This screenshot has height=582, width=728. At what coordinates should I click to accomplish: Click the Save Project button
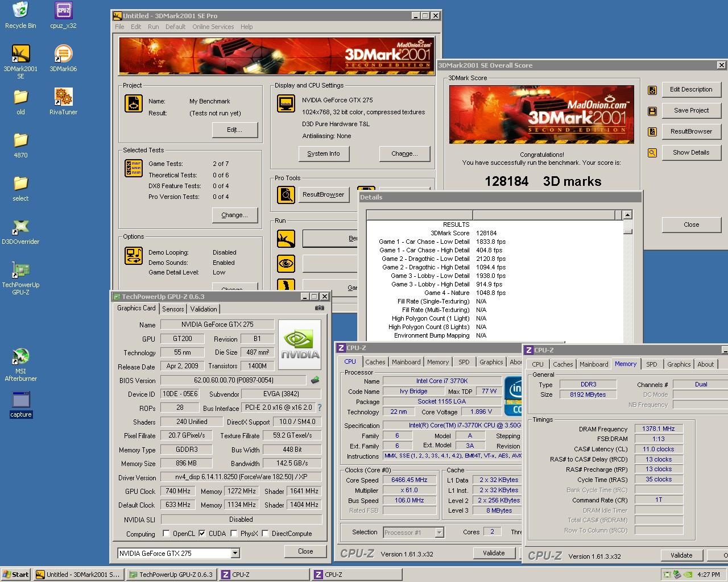pyautogui.click(x=691, y=111)
